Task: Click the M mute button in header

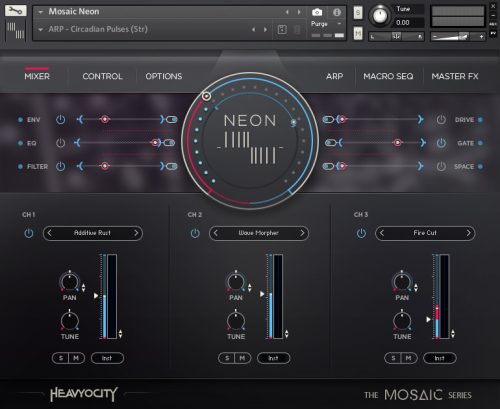Action: [358, 33]
